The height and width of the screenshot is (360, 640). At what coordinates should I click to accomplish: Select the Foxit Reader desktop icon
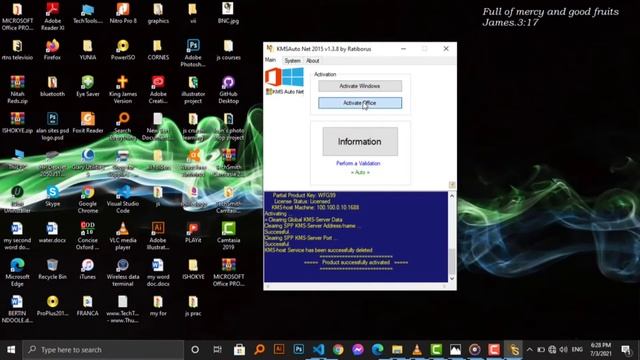click(88, 123)
